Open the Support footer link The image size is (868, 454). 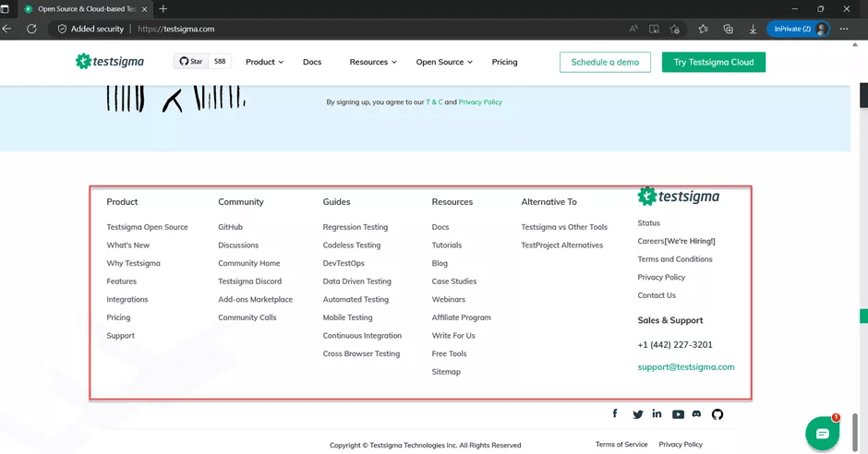(120, 336)
